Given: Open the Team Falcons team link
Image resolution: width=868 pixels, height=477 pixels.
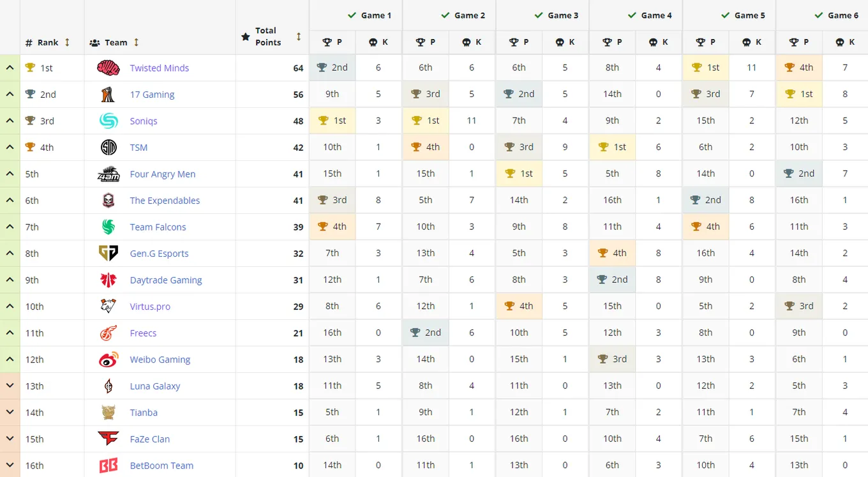Looking at the screenshot, I should (x=158, y=227).
